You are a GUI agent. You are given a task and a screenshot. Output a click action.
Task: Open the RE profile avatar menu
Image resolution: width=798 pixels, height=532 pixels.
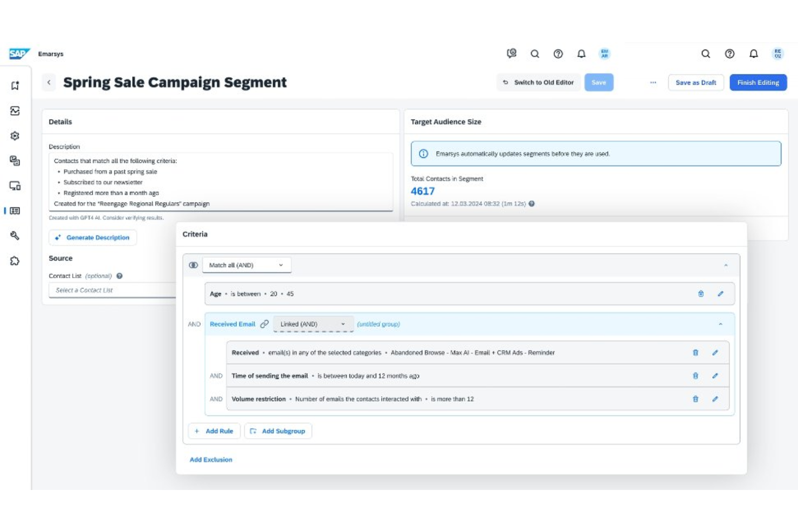point(776,54)
